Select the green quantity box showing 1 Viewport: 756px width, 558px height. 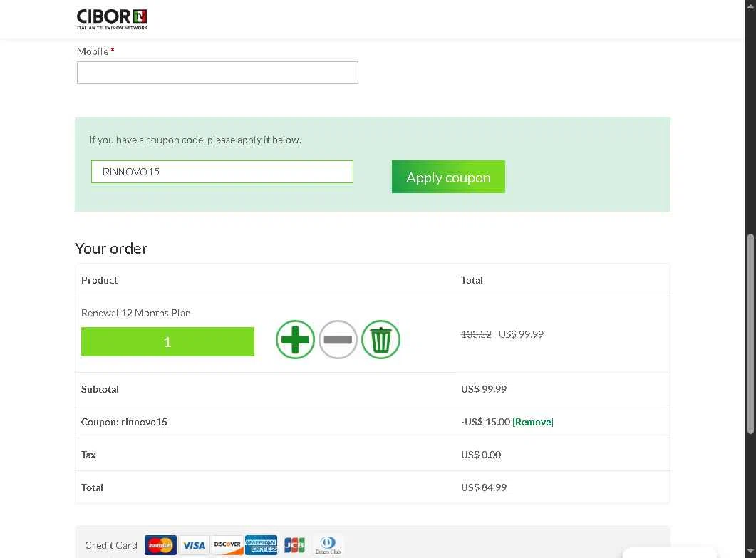tap(167, 342)
